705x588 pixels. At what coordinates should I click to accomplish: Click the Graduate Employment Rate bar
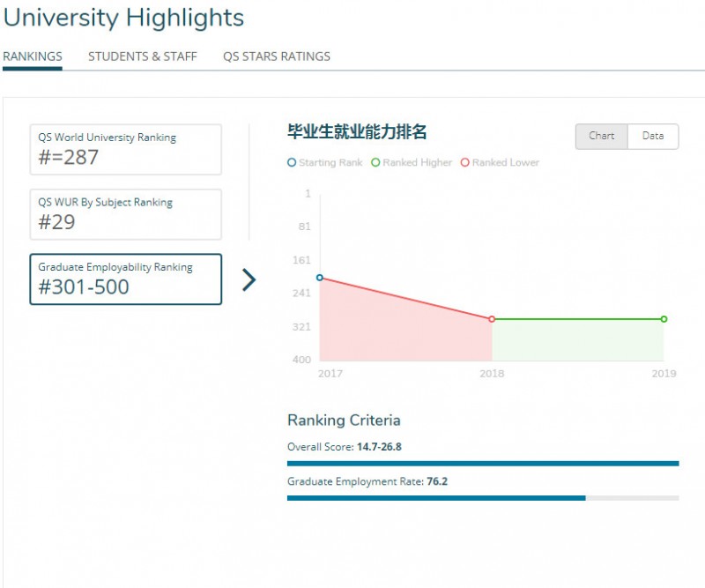pos(483,498)
